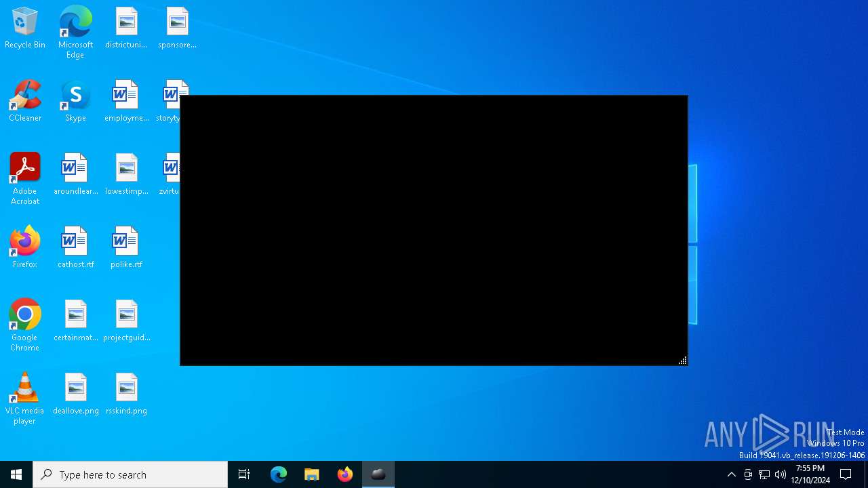Select the certainmat... image file
This screenshot has width=868, height=488.
(x=75, y=321)
